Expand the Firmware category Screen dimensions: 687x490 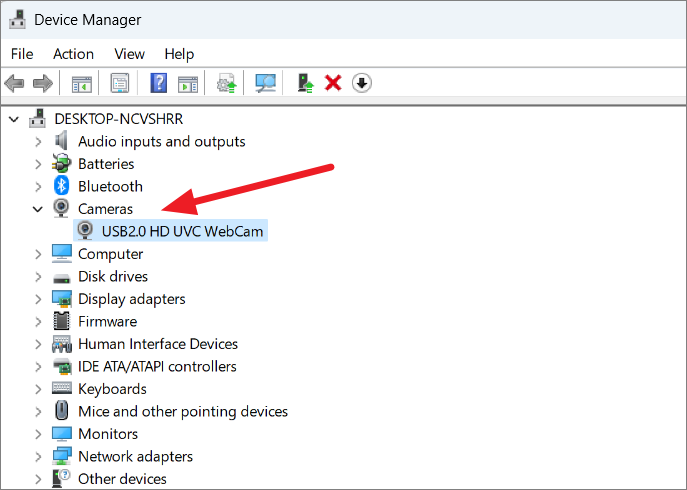point(39,322)
